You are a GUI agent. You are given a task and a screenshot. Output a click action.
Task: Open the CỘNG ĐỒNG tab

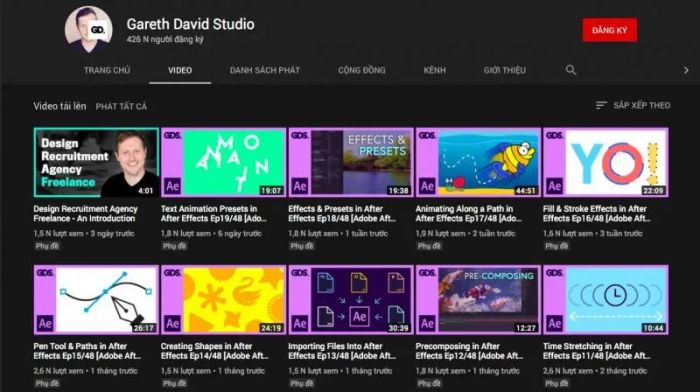[362, 70]
